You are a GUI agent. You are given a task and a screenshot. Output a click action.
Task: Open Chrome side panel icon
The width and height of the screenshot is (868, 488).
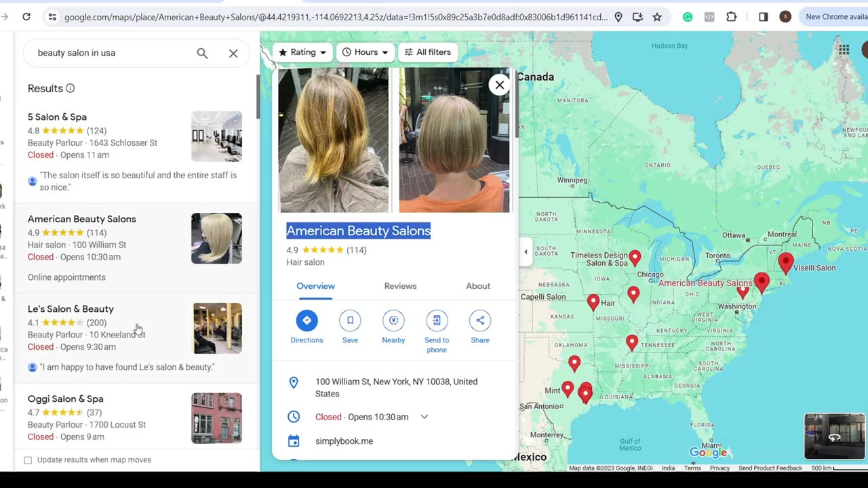point(763,17)
